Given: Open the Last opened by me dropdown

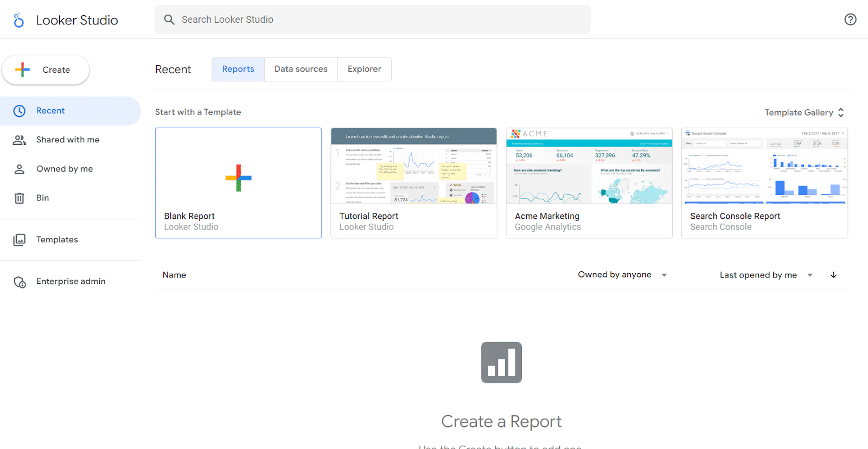Looking at the screenshot, I should (766, 275).
